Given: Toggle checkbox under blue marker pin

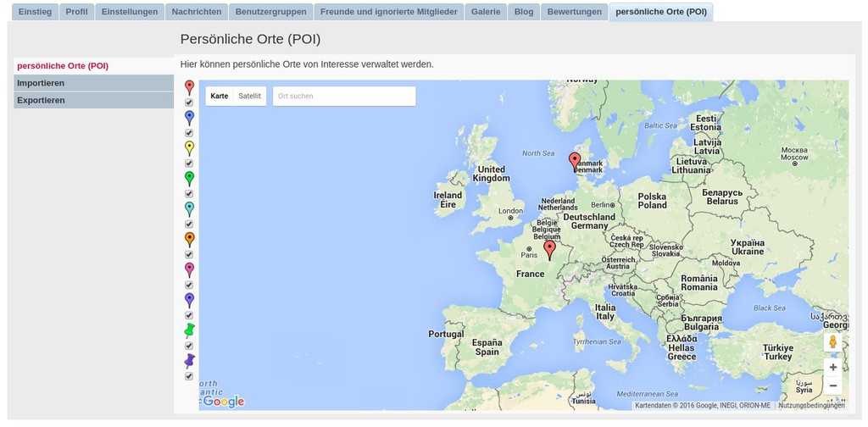Looking at the screenshot, I should click(x=189, y=133).
